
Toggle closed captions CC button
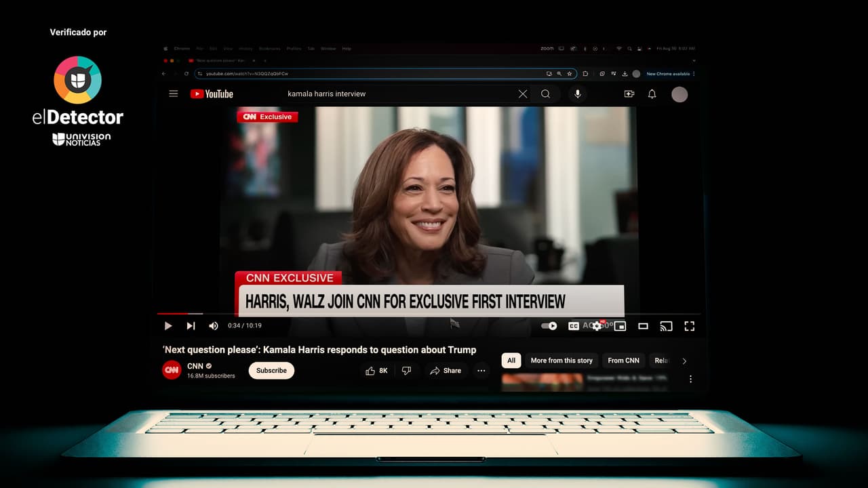coord(573,326)
